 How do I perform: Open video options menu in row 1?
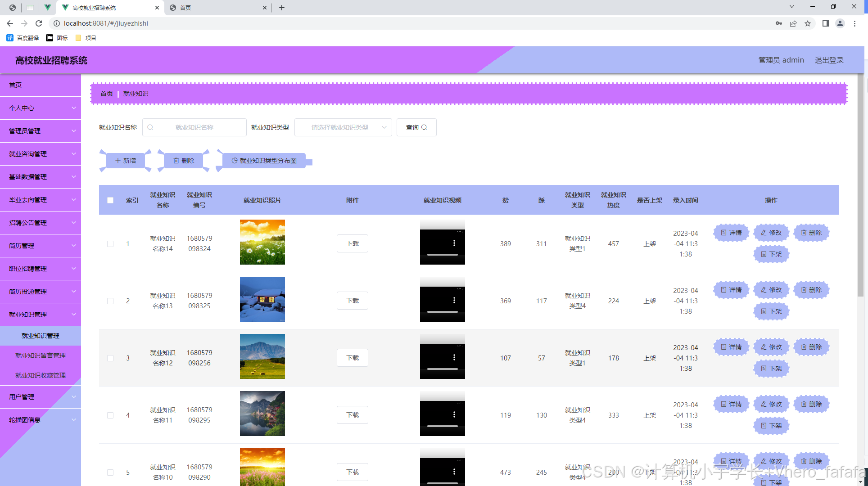tap(454, 243)
